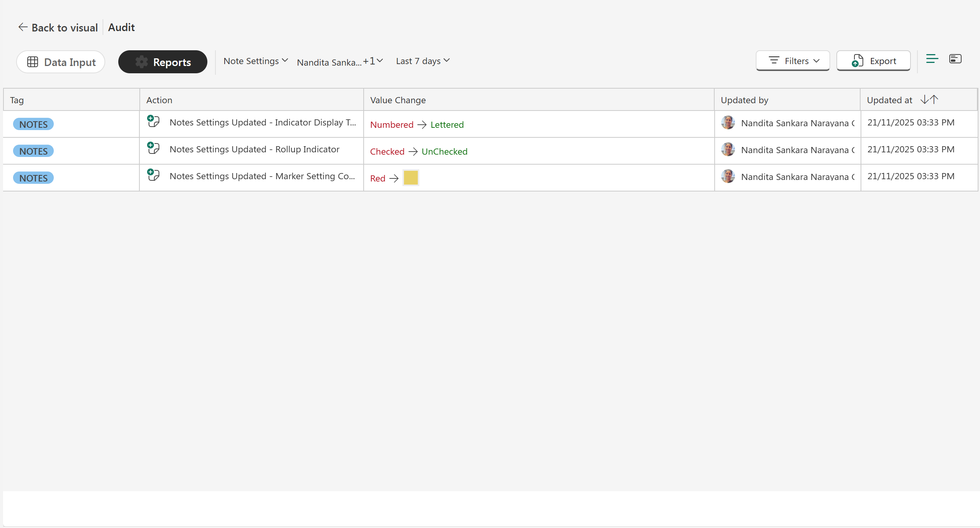The image size is (980, 528).
Task: Click the Updated by column header
Action: point(744,100)
